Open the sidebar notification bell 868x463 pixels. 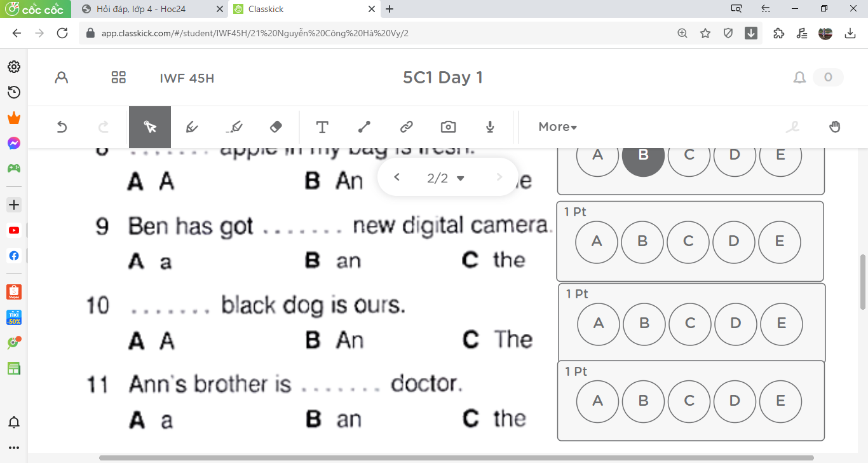pos(13,422)
